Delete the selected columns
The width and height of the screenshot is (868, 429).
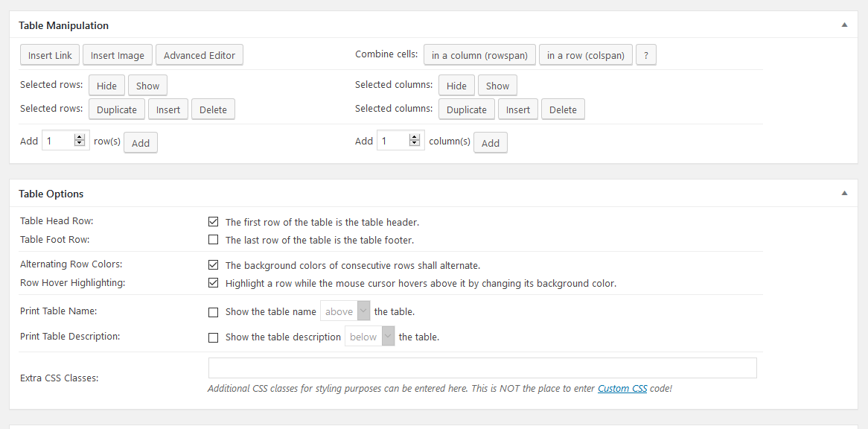(563, 109)
